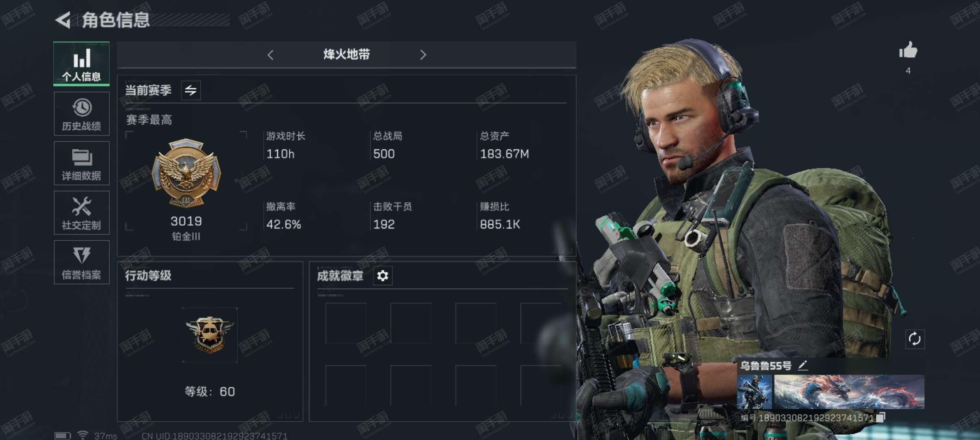The width and height of the screenshot is (980, 440).
Task: Open the 历史战绩 history tab
Action: (81, 114)
